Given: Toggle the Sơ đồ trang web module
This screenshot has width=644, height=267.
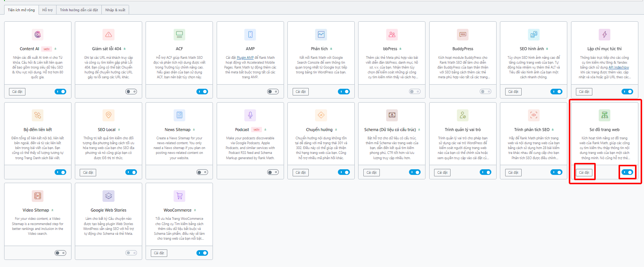Looking at the screenshot, I should [x=627, y=172].
